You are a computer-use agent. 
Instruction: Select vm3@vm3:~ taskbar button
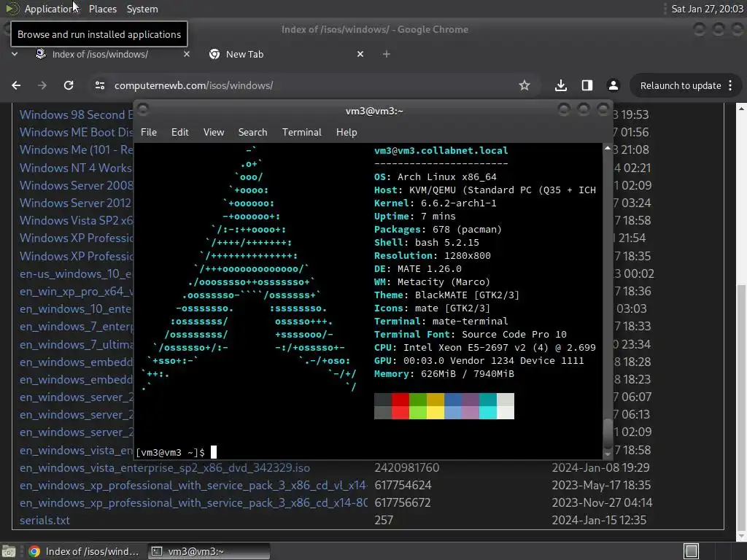point(209,551)
